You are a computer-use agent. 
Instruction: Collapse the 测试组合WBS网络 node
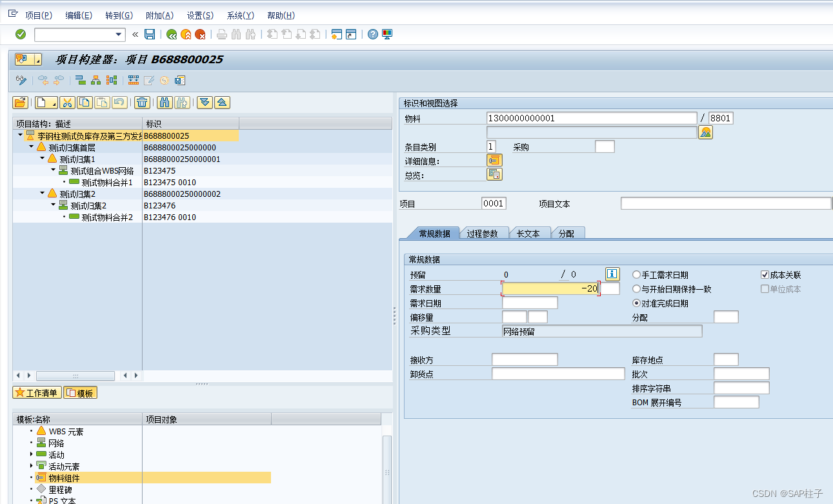click(53, 170)
